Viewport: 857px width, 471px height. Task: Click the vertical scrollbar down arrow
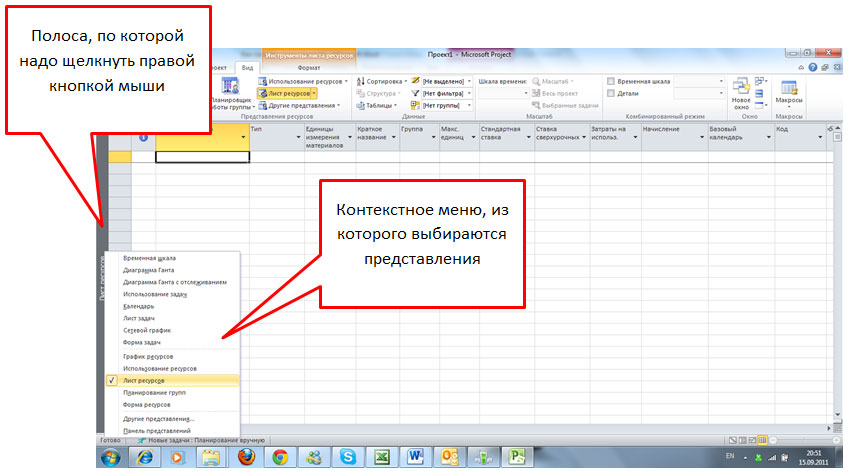click(x=838, y=415)
